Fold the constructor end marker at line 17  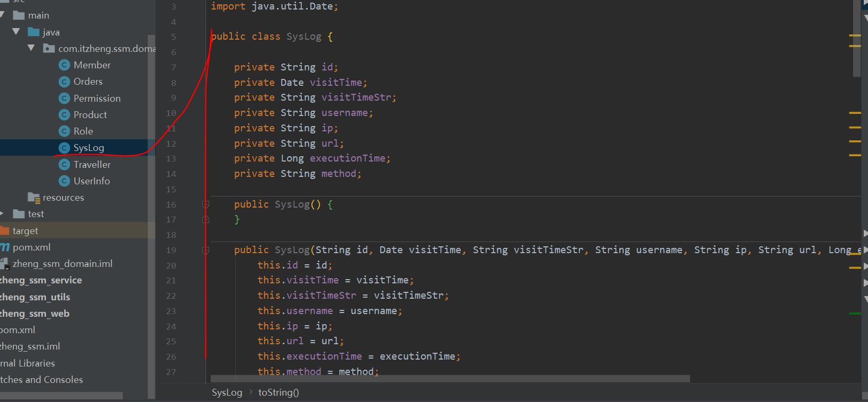click(x=205, y=219)
